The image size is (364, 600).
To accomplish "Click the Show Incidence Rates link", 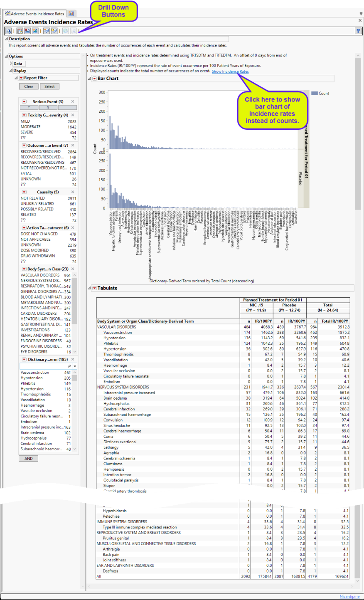I will (x=230, y=72).
